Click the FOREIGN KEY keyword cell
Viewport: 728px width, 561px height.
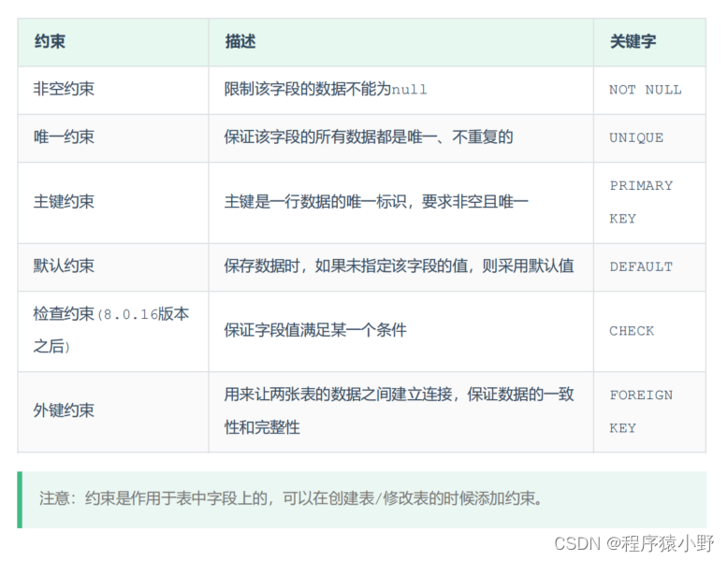coord(641,411)
